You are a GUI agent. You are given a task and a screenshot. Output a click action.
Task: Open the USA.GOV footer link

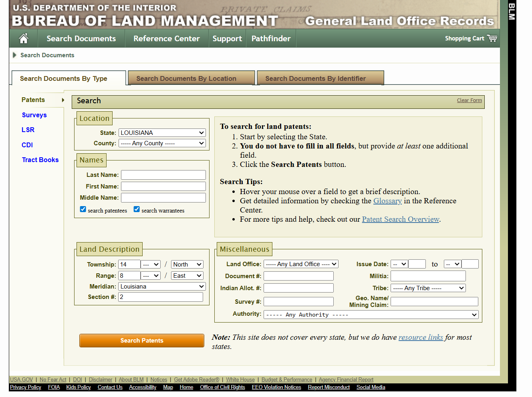click(22, 380)
